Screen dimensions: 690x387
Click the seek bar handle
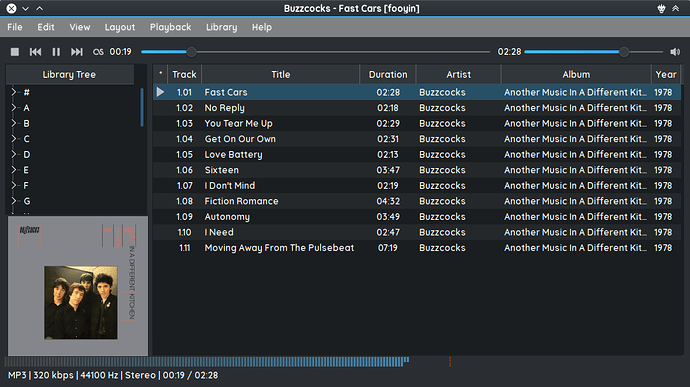point(191,52)
